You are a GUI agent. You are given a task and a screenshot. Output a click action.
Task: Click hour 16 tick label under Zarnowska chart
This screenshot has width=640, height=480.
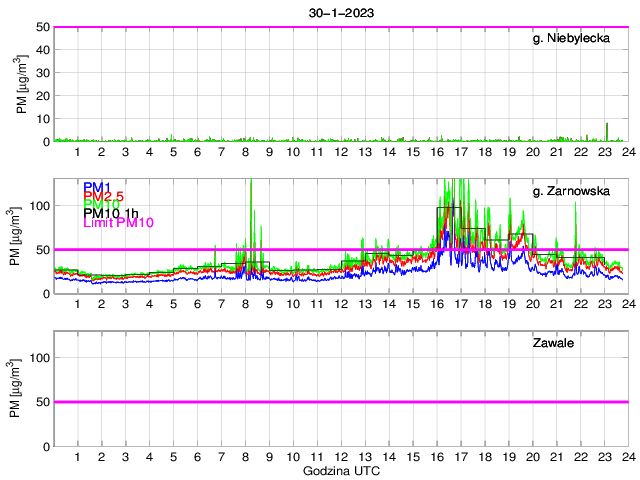tap(436, 305)
